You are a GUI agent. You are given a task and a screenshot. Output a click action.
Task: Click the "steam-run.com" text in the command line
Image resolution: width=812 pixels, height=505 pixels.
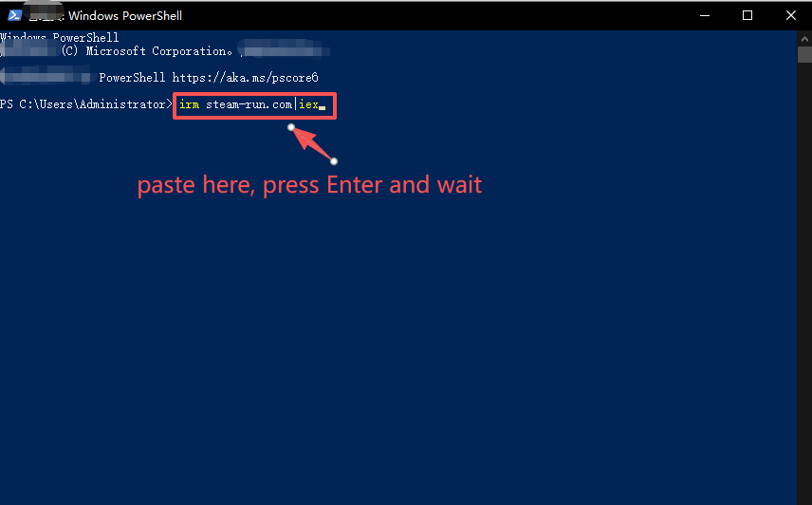click(x=249, y=104)
